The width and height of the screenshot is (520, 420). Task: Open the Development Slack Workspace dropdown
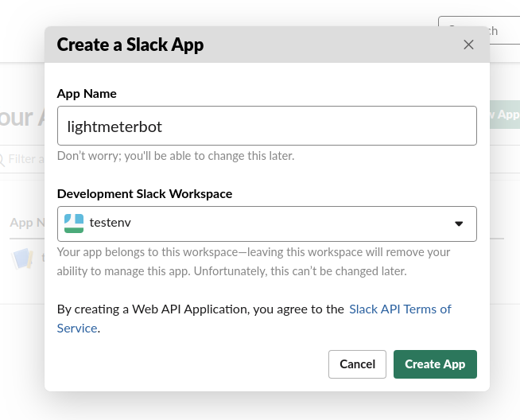(267, 224)
